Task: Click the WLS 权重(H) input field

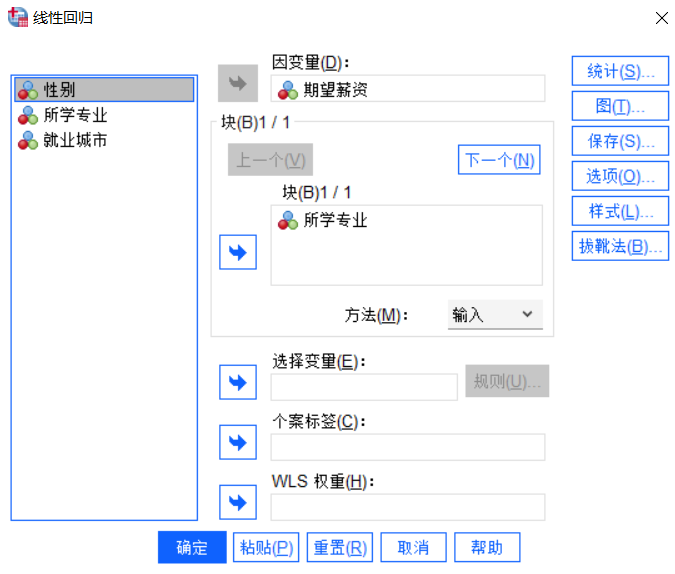Action: coord(408,507)
